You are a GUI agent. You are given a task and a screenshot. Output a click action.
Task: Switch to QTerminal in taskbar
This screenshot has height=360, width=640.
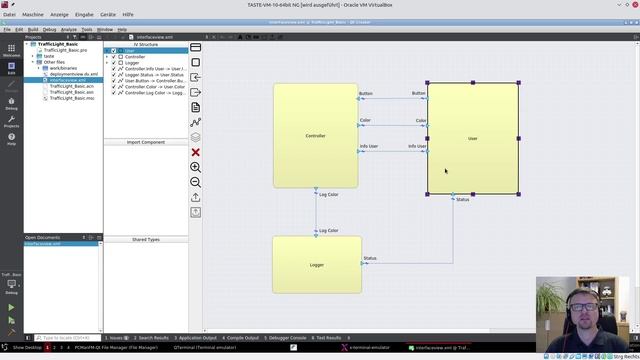click(204, 348)
